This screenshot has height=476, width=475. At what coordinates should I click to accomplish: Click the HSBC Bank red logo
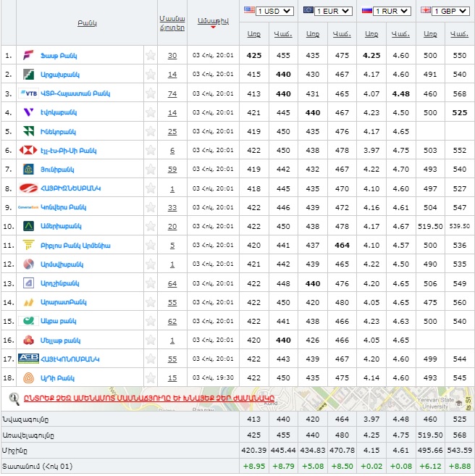(x=29, y=150)
